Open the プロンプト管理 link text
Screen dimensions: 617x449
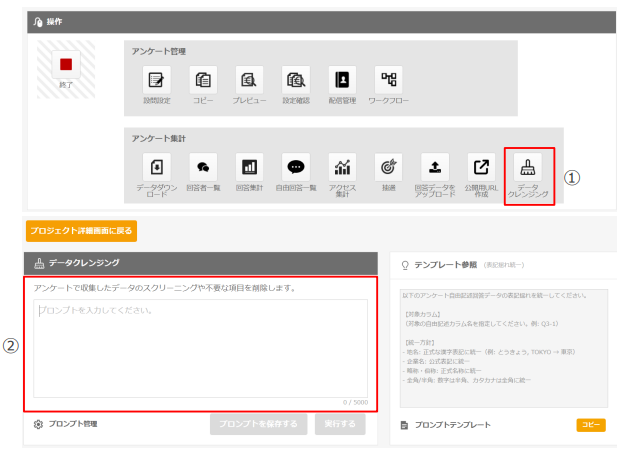pos(73,424)
